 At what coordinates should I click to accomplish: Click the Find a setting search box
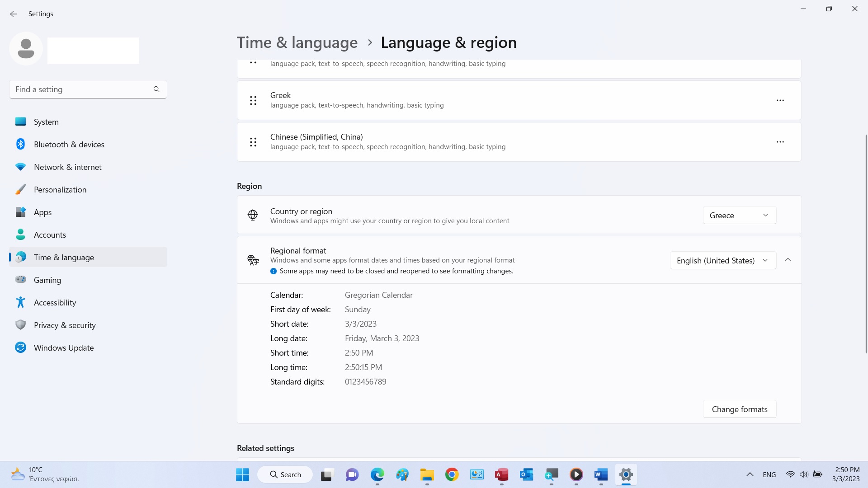(81, 89)
